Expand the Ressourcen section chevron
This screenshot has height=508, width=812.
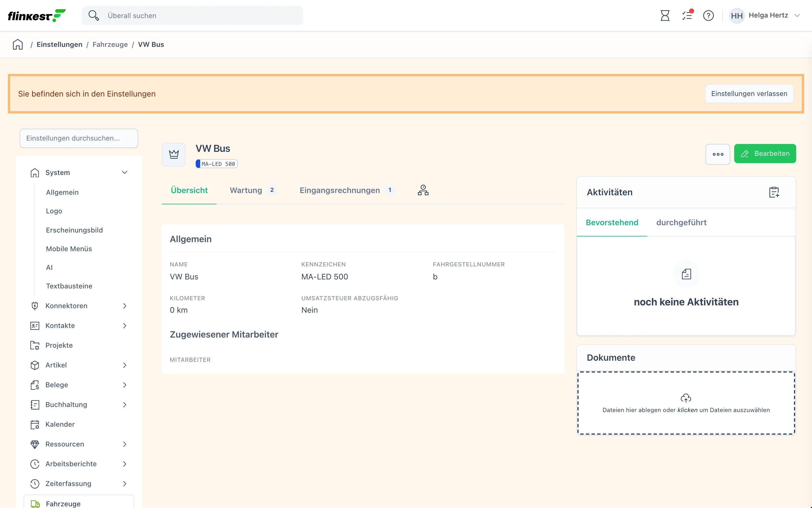coord(125,444)
